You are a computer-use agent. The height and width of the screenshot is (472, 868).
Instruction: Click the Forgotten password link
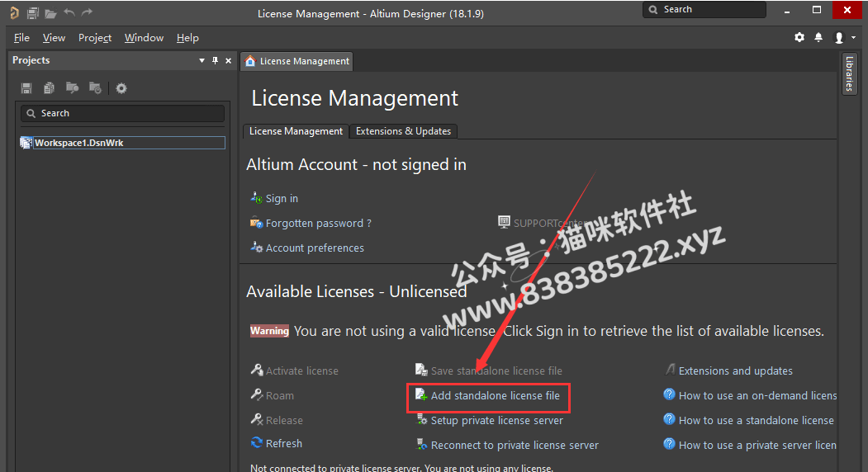[318, 223]
